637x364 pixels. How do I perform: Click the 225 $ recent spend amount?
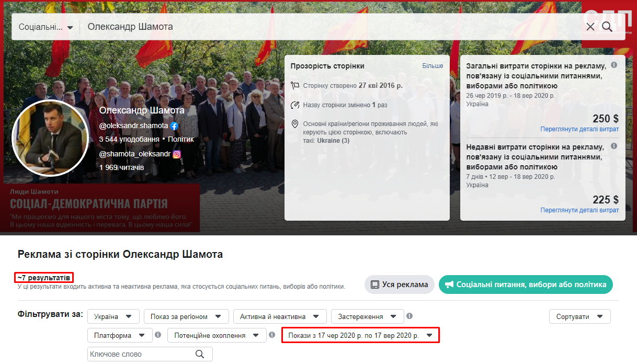point(606,199)
